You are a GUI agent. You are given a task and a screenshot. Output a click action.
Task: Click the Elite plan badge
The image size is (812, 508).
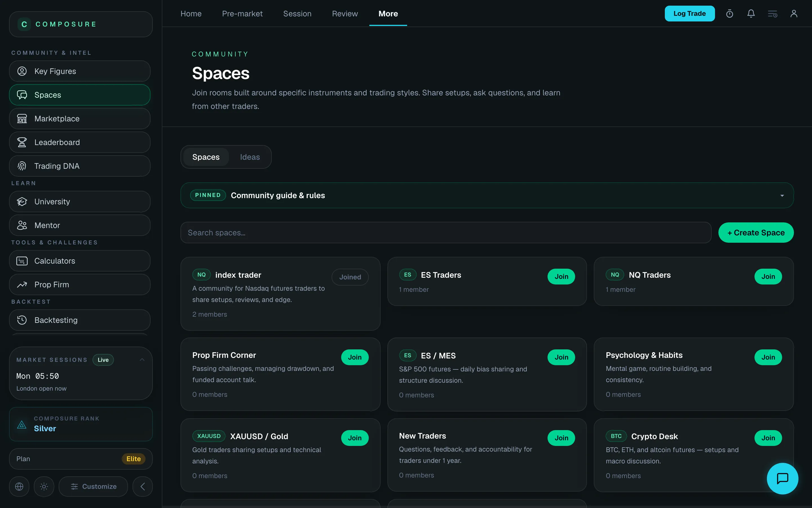134,459
